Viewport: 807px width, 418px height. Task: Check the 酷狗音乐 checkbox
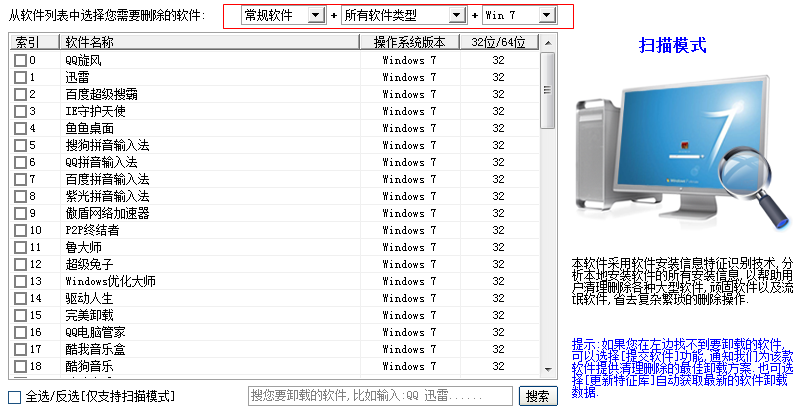tap(20, 367)
